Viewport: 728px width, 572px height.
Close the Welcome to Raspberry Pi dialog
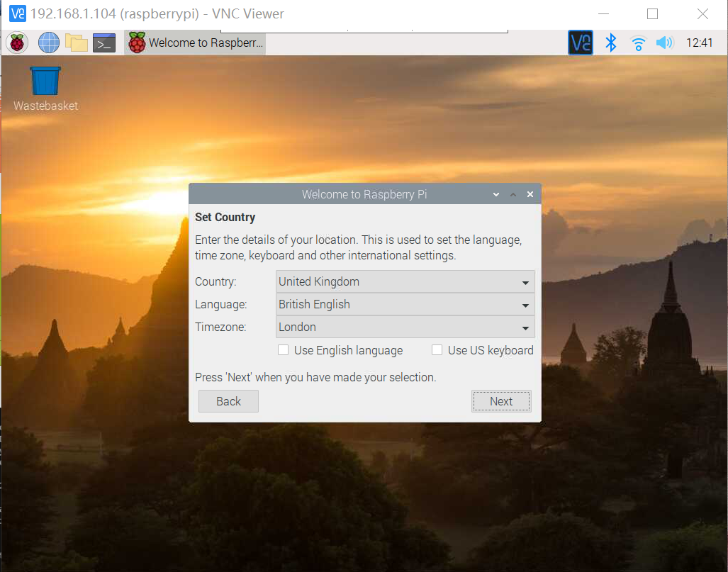530,194
